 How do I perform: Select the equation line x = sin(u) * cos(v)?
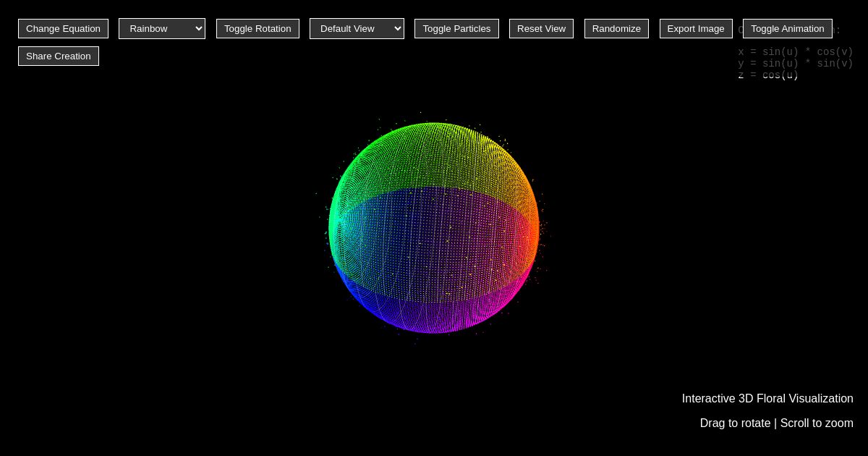pyautogui.click(x=796, y=52)
